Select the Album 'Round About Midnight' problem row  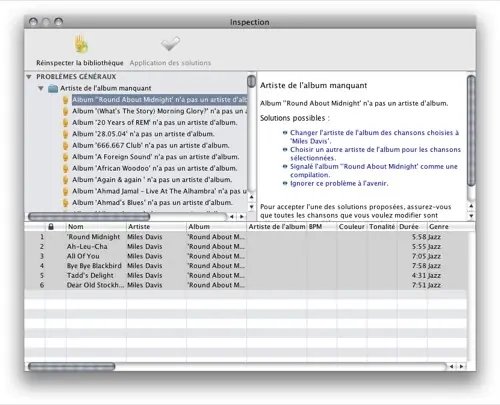point(159,100)
